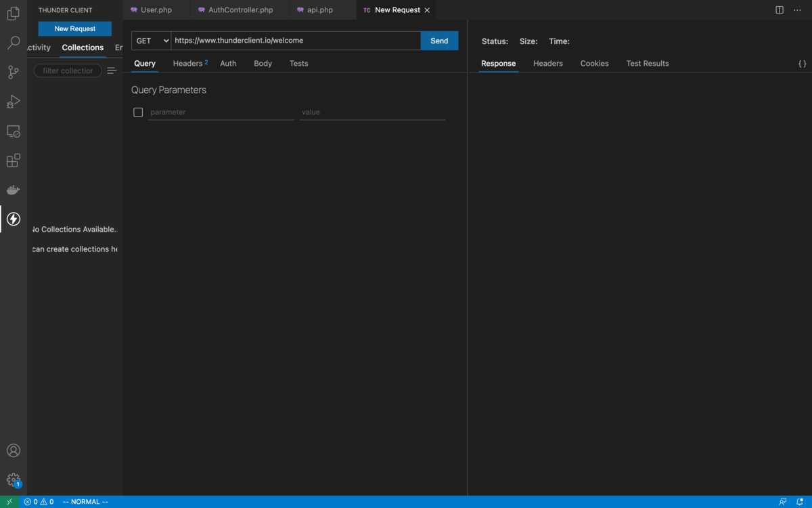Open the Search view in activity bar
The height and width of the screenshot is (508, 812).
(x=13, y=43)
